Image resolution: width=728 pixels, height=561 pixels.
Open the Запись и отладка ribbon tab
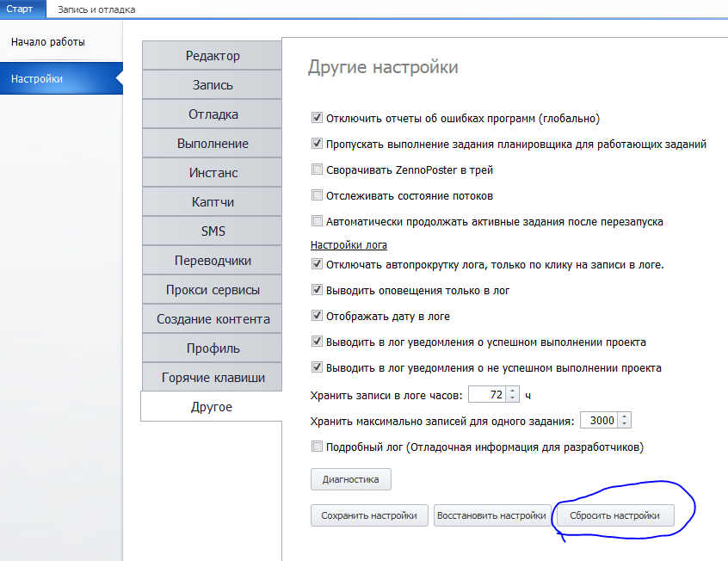click(96, 9)
